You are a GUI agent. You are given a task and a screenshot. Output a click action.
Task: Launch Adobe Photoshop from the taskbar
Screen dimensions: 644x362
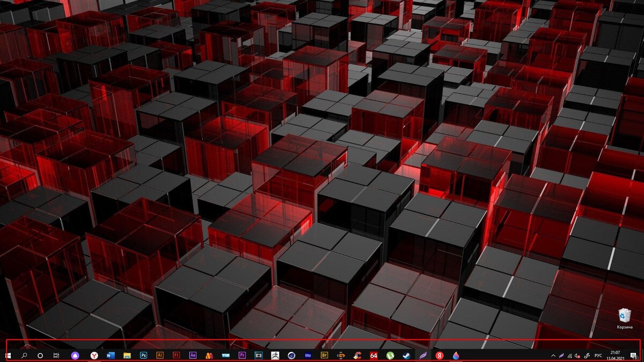click(144, 355)
